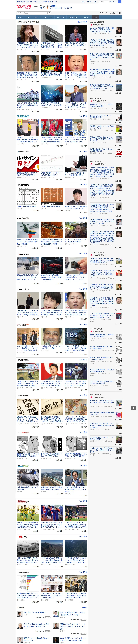Open 【独占スクープ】国分太一 sidebar article
Image resolution: width=138 pixels, height=644 pixels.
(102, 43)
